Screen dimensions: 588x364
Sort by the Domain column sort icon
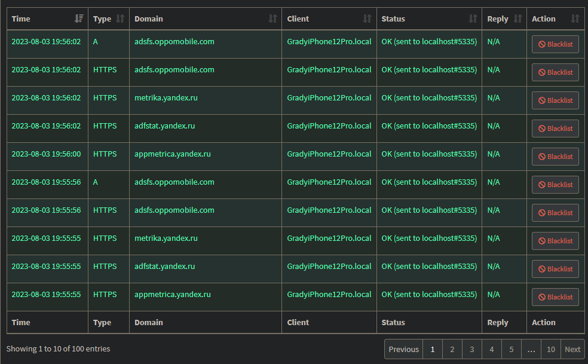272,19
